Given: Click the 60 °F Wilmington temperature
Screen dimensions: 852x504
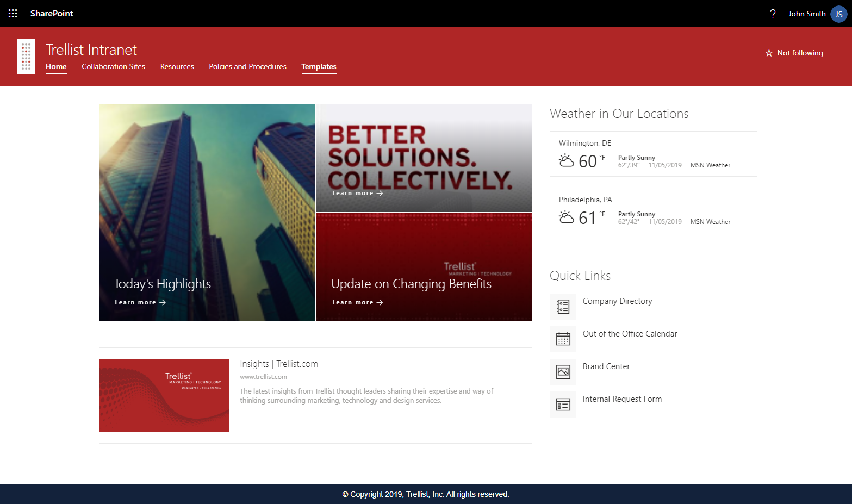Looking at the screenshot, I should [592, 161].
